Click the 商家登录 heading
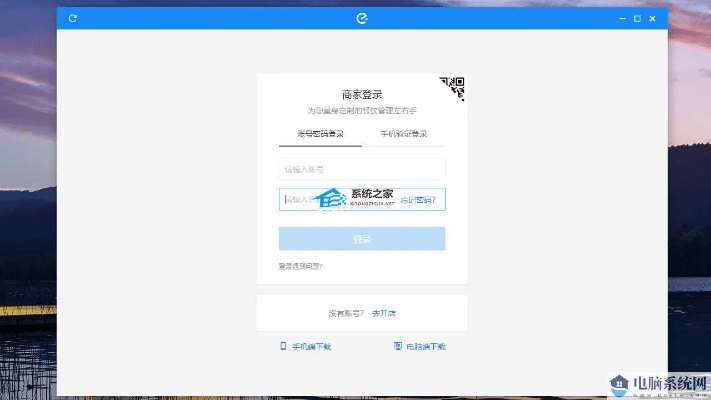 click(362, 95)
